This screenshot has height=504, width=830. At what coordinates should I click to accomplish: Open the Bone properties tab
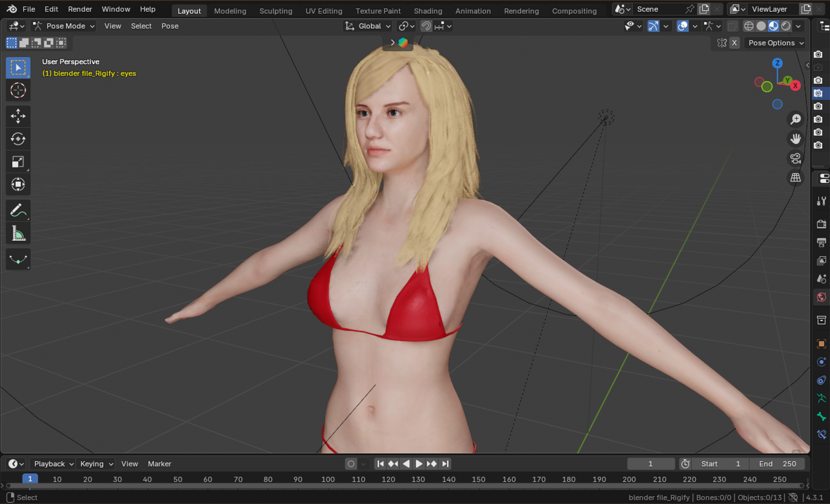(822, 417)
